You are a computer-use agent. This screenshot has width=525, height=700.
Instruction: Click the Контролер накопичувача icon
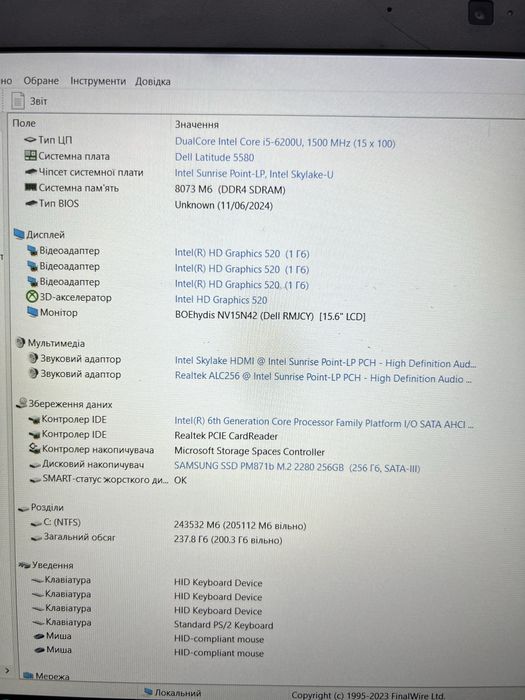click(34, 448)
